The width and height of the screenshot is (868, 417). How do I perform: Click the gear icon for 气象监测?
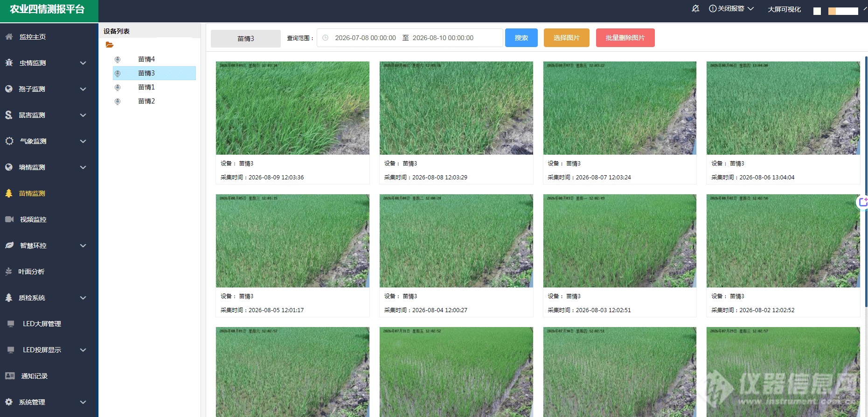click(x=9, y=141)
